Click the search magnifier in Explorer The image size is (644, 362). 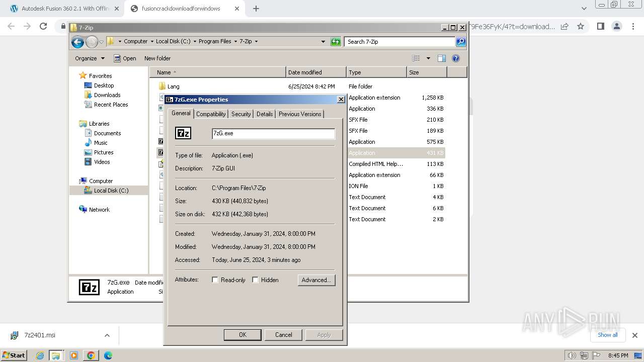(x=461, y=42)
